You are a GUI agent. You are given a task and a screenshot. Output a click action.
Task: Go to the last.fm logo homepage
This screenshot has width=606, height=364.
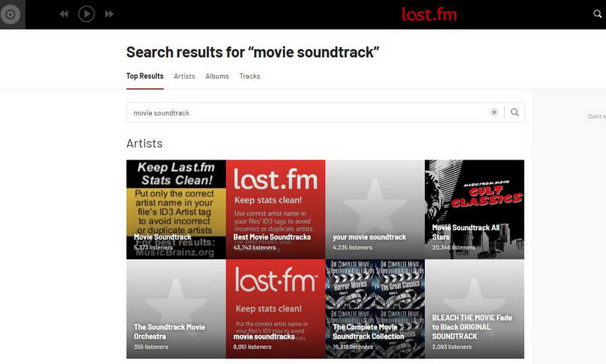click(429, 14)
